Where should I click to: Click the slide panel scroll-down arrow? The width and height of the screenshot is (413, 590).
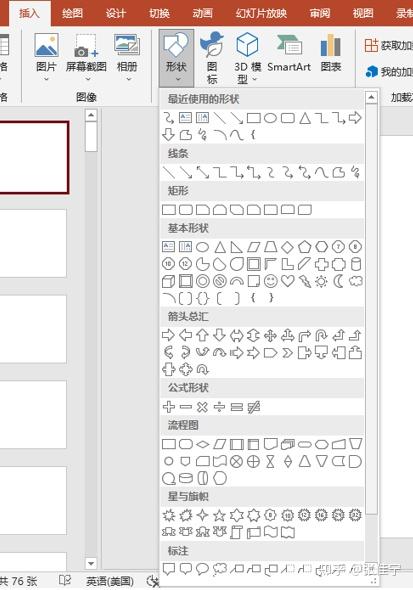pyautogui.click(x=91, y=563)
